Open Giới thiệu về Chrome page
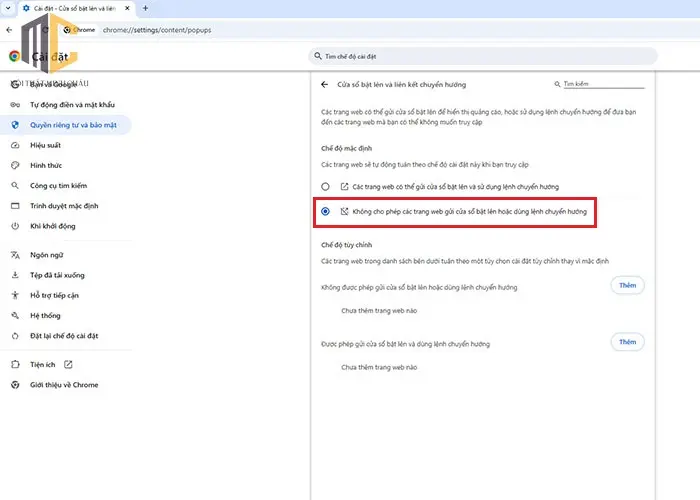Image resolution: width=700 pixels, height=500 pixels. pyautogui.click(x=66, y=385)
